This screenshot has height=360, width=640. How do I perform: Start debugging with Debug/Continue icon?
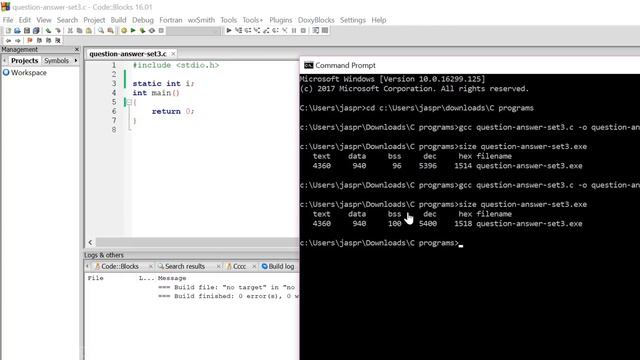(x=229, y=31)
